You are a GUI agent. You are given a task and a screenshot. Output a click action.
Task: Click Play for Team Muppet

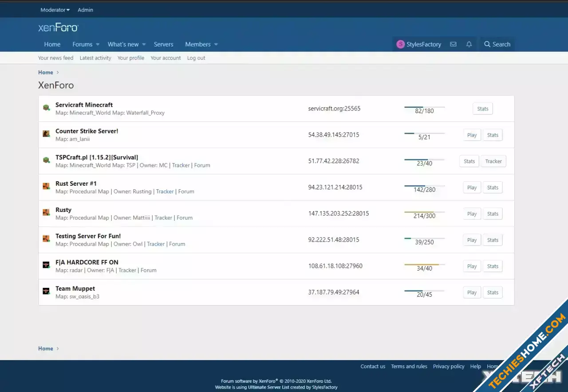click(472, 292)
